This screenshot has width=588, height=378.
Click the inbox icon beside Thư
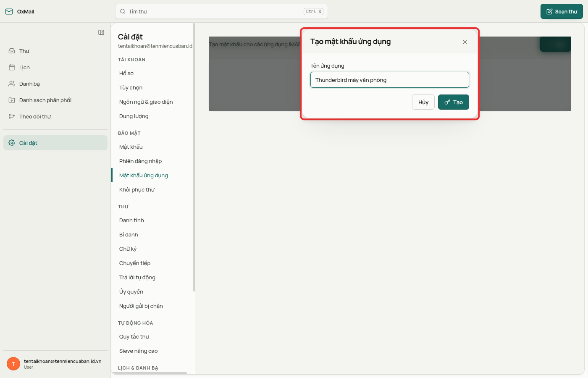pos(12,51)
